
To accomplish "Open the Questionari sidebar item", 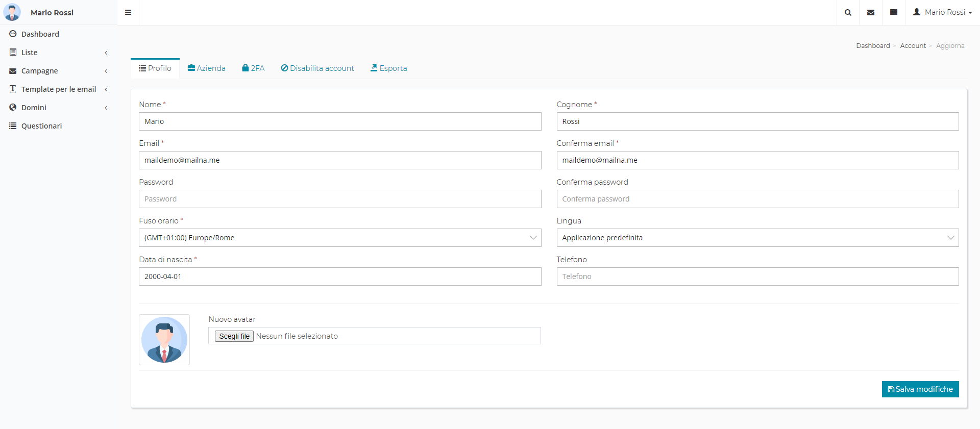I will pyautogui.click(x=41, y=126).
